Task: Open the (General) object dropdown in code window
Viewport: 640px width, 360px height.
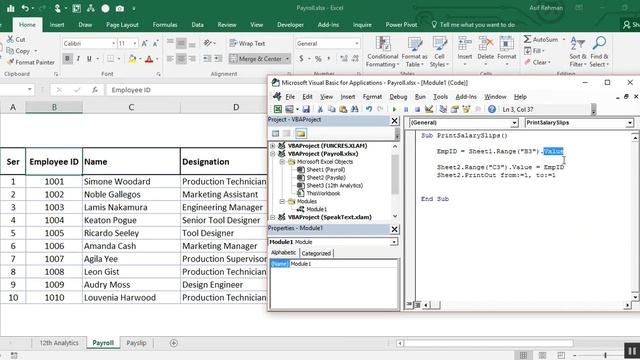Action: 514,123
